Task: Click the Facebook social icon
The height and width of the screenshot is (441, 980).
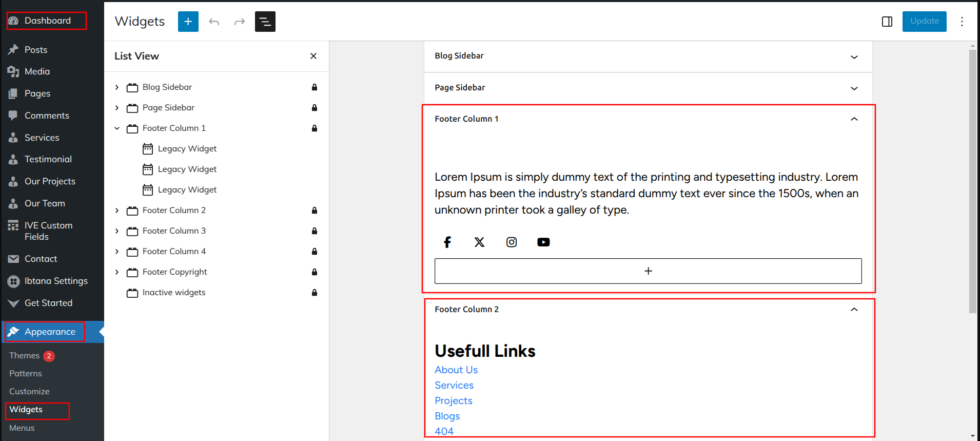Action: pyautogui.click(x=447, y=242)
